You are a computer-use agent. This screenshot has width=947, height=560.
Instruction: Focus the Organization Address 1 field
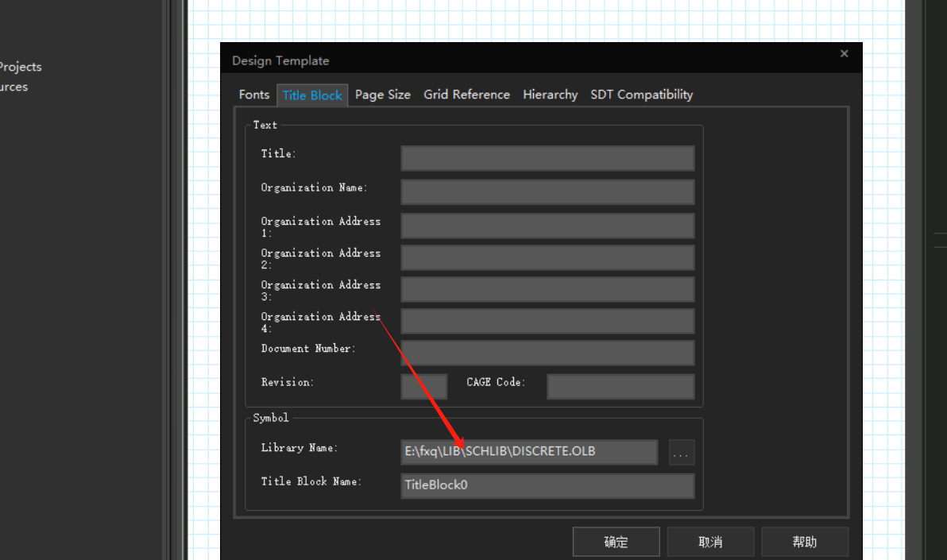[x=547, y=226]
